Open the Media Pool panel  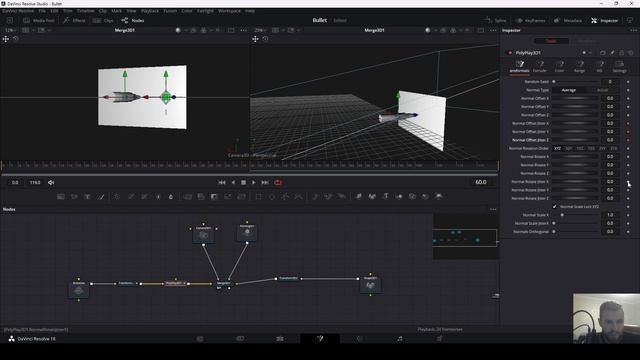point(38,20)
